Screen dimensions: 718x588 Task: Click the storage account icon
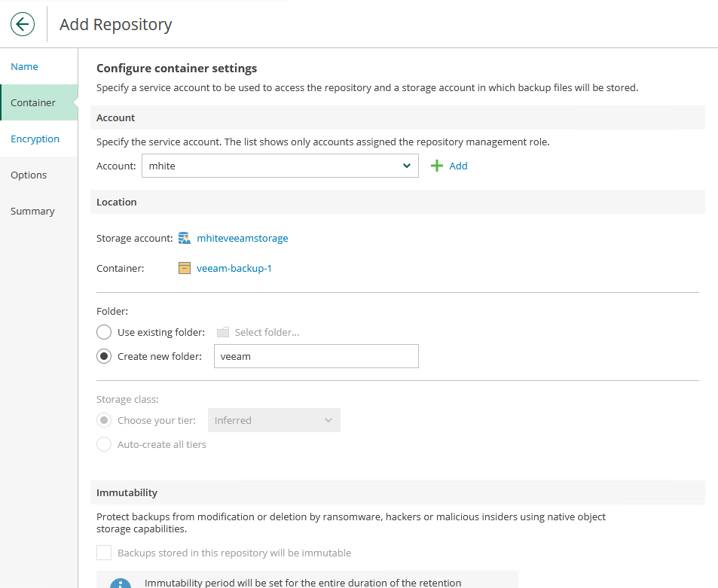[185, 238]
